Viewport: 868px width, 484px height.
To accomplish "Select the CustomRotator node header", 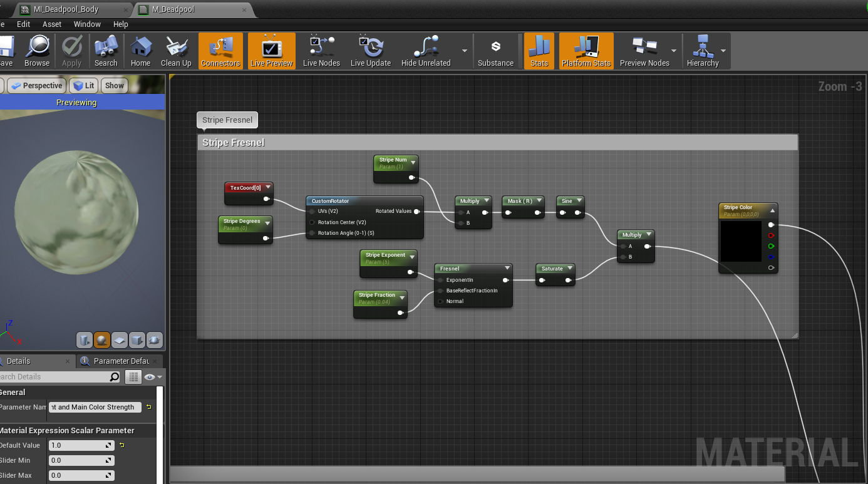I will tap(364, 201).
